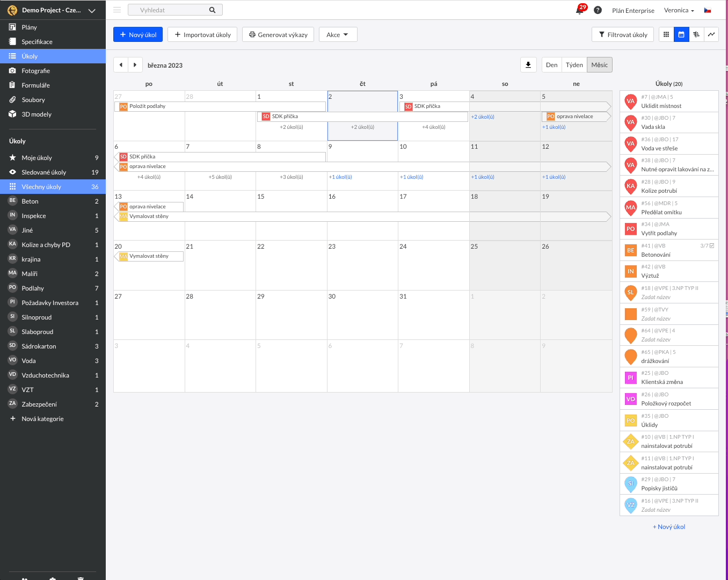
Task: Open the Veronica user menu
Action: click(x=679, y=10)
